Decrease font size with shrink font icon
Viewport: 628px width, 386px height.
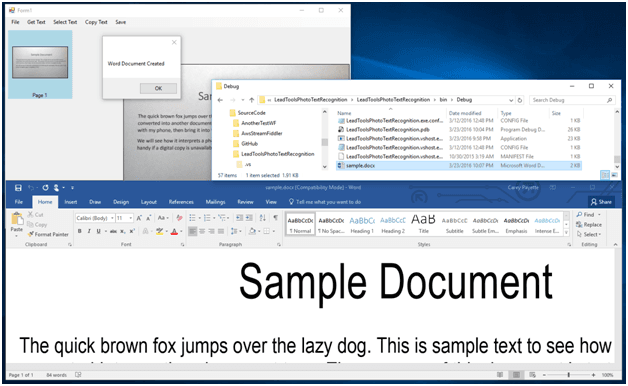pyautogui.click(x=149, y=218)
